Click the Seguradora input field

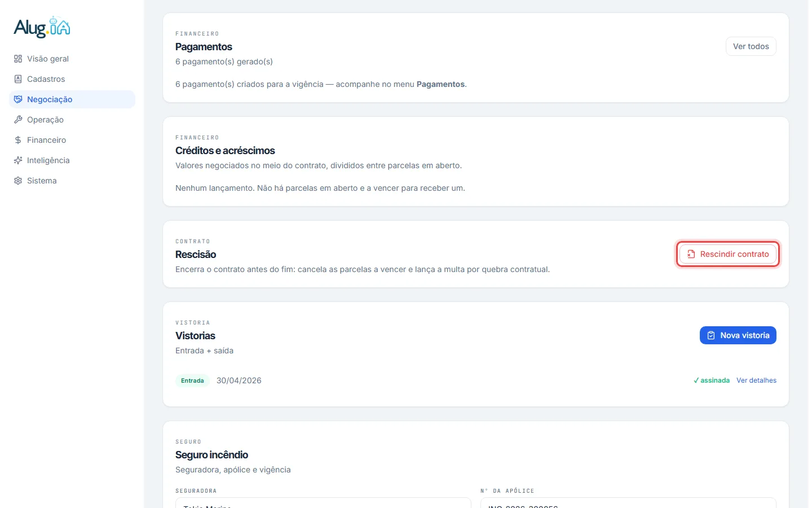323,503
